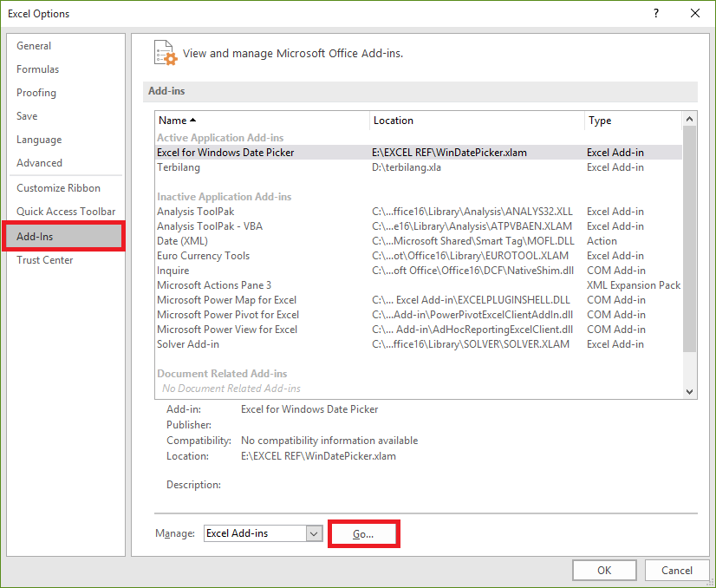716x588 pixels.
Task: Click the Action type cell
Action: [x=602, y=241]
